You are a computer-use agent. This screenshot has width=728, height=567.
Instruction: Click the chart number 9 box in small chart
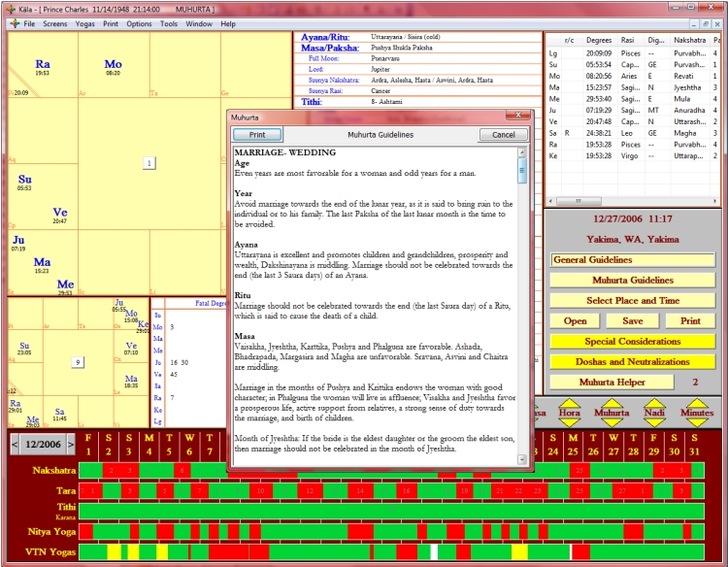[78, 362]
